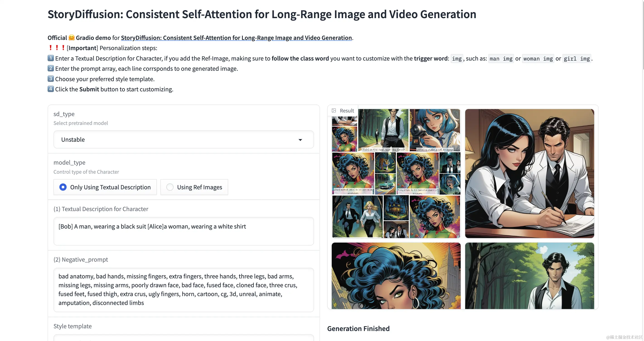Select Only Using Textual Description option
This screenshot has width=644, height=341.
pyautogui.click(x=105, y=187)
